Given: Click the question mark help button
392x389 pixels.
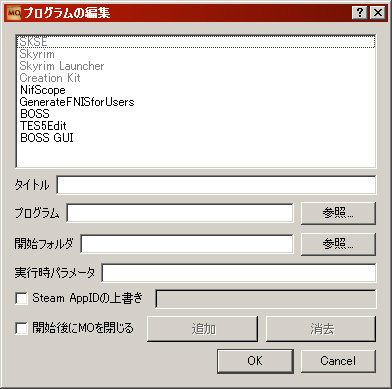Looking at the screenshot, I should [x=360, y=13].
